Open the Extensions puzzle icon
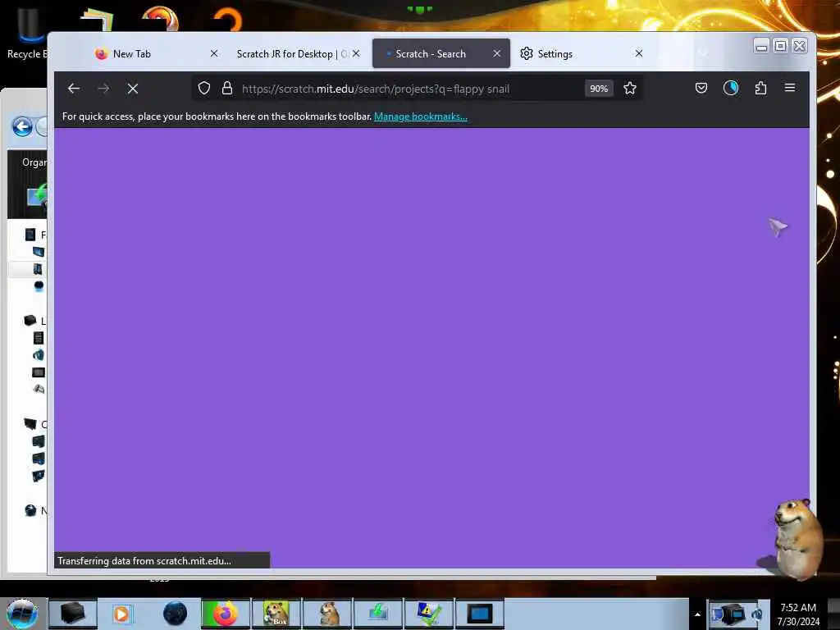Screen dimensions: 840x630 760,88
